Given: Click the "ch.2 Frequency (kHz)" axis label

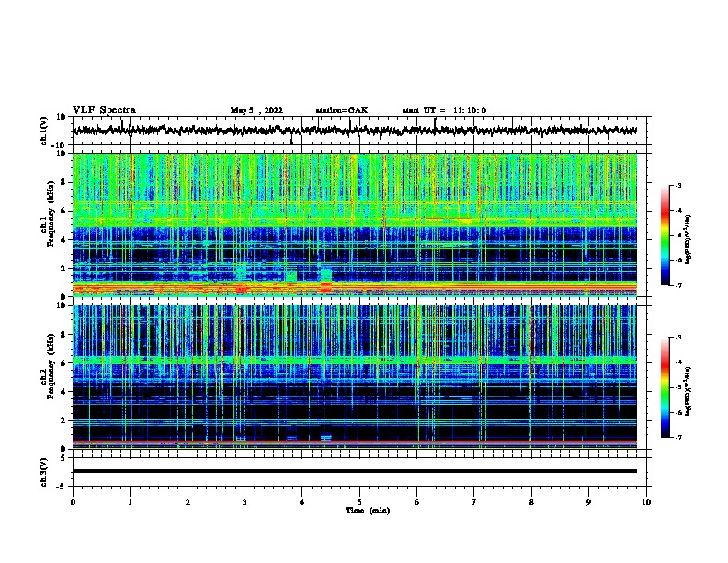Looking at the screenshot, I should click(x=48, y=366).
